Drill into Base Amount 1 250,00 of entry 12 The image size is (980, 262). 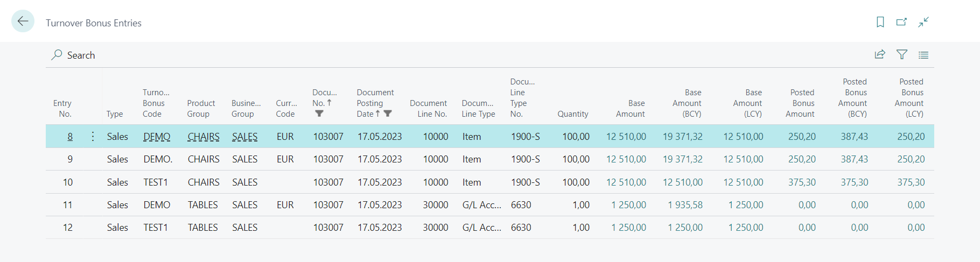[628, 228]
